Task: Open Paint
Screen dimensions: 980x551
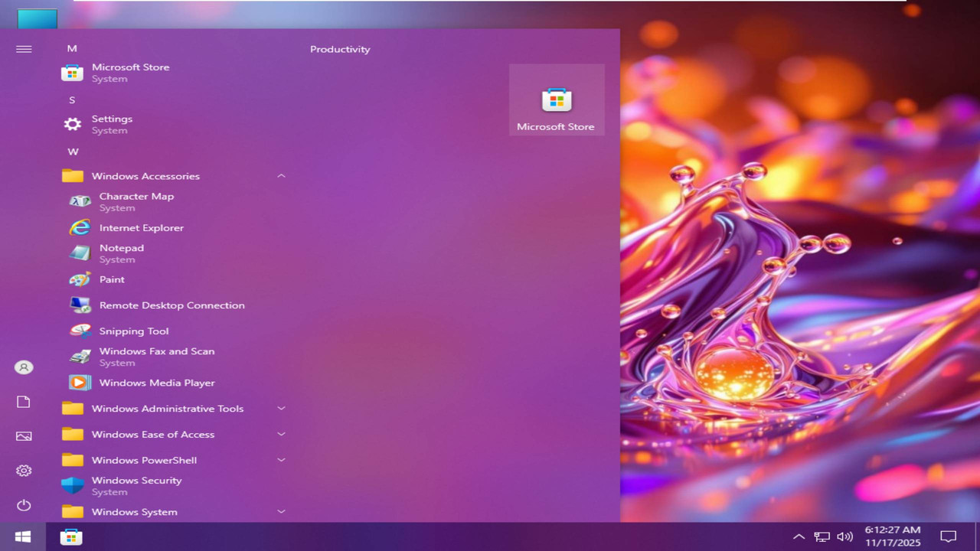Action: 175,279
